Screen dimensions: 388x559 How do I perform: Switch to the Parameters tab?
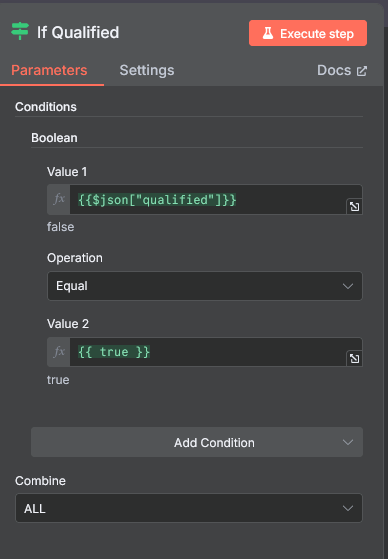pyautogui.click(x=49, y=70)
